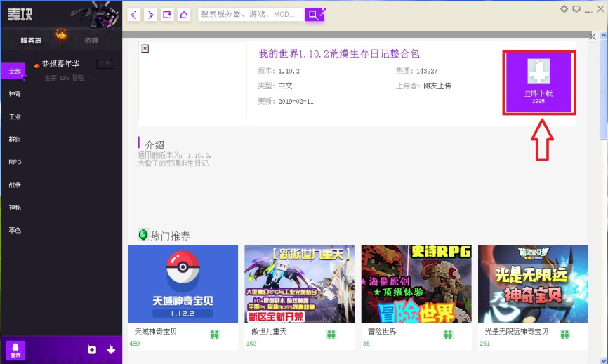Select the 神奇 category
The width and height of the screenshot is (608, 364).
pos(15,94)
